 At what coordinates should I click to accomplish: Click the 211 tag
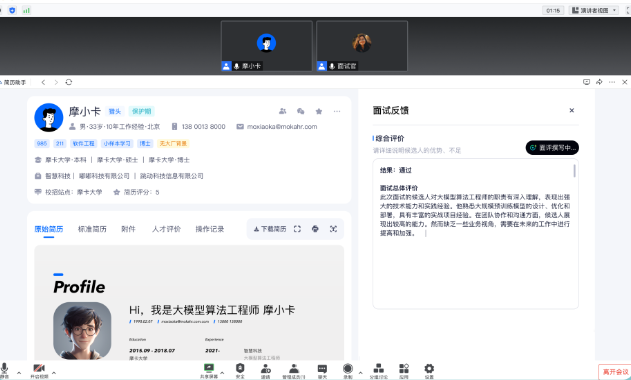(x=60, y=143)
